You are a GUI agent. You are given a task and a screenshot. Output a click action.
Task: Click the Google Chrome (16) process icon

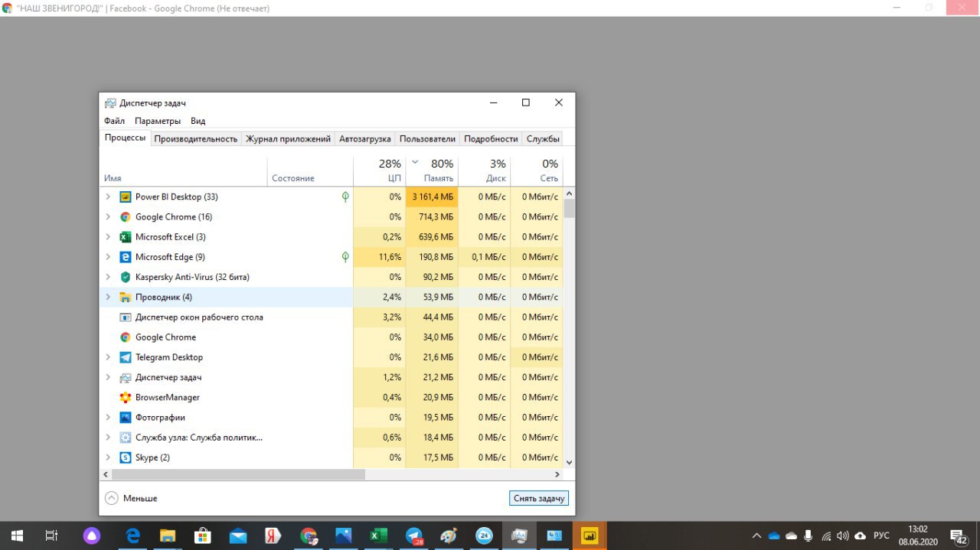pyautogui.click(x=126, y=216)
